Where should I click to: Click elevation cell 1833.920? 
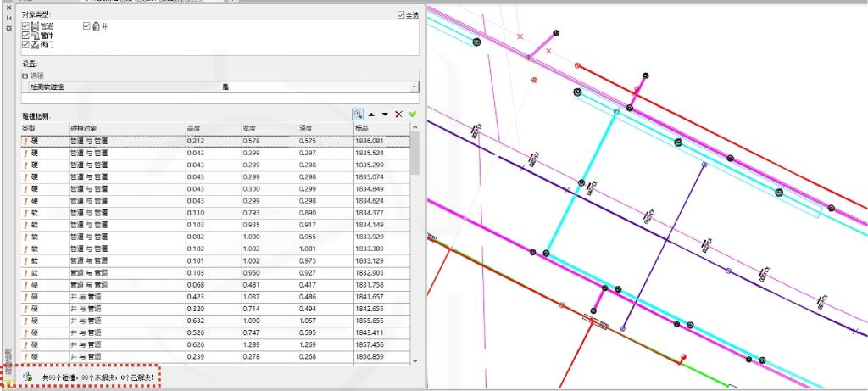(382, 237)
